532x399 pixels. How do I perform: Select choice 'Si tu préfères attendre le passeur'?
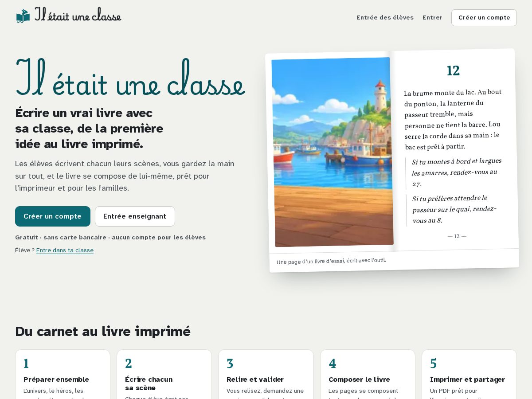pyautogui.click(x=454, y=209)
